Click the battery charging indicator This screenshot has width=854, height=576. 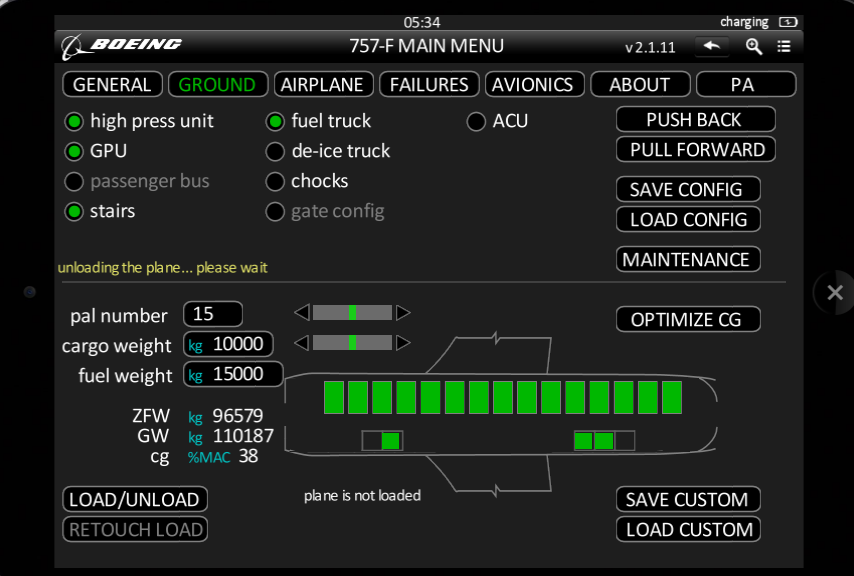(788, 22)
